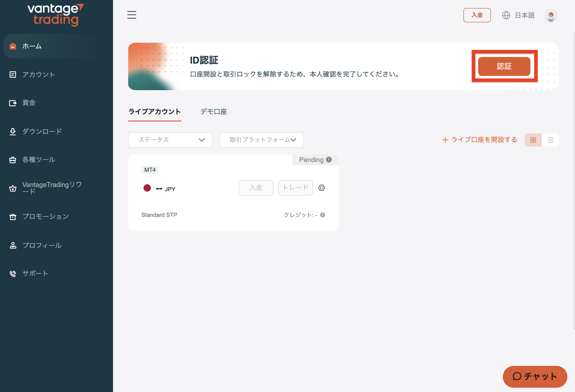Switch to list view for accounts

tap(551, 140)
